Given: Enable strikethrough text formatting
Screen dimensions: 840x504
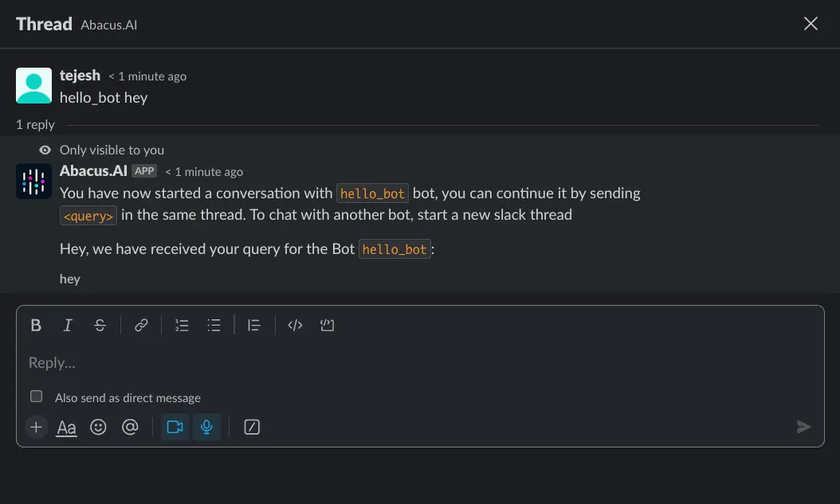Looking at the screenshot, I should tap(100, 325).
